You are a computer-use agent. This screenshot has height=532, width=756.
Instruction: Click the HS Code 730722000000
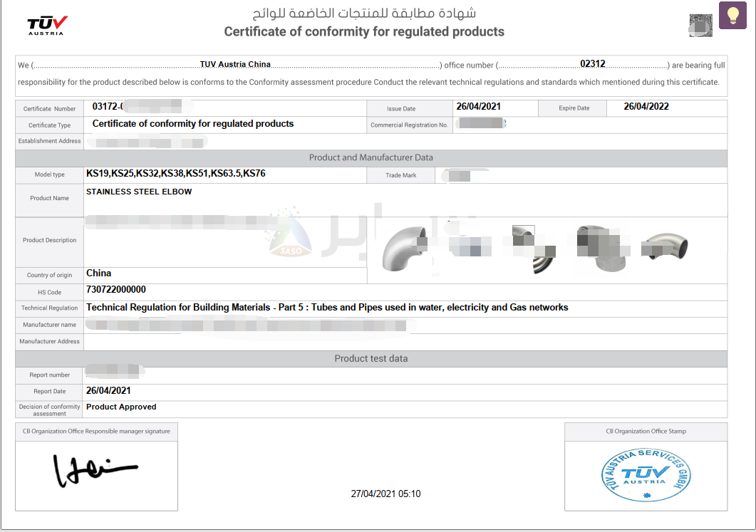coord(115,290)
